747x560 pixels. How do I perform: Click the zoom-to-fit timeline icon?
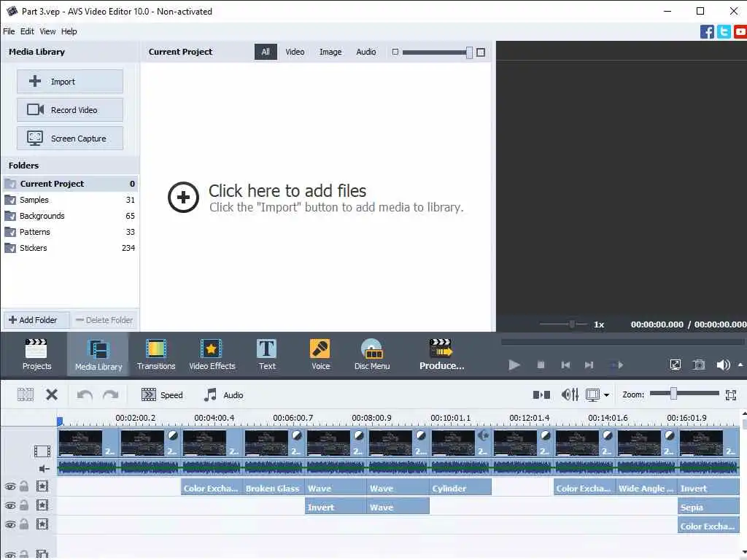731,394
